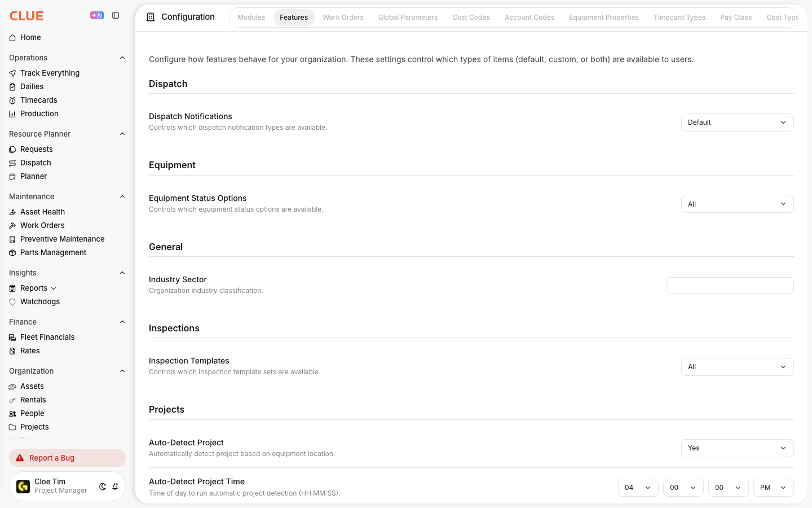Image resolution: width=812 pixels, height=508 pixels.
Task: Open the AM/PM dropdown
Action: point(773,488)
